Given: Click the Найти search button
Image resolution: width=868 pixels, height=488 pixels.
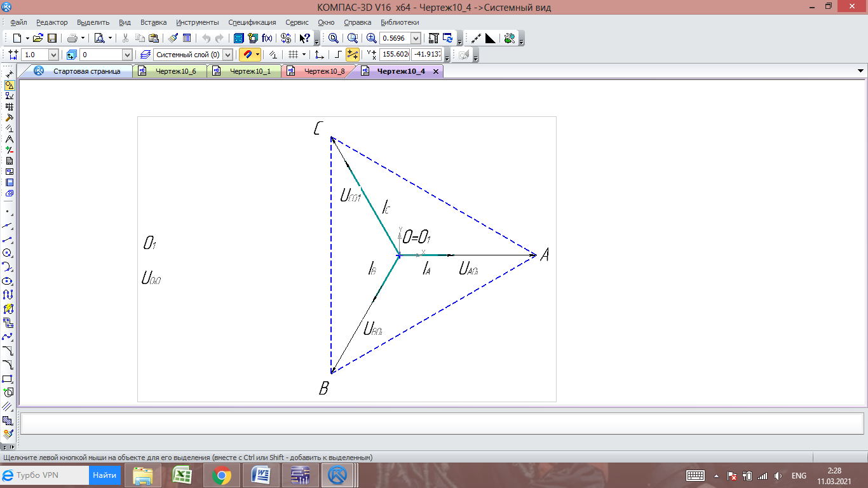Looking at the screenshot, I should tap(104, 475).
